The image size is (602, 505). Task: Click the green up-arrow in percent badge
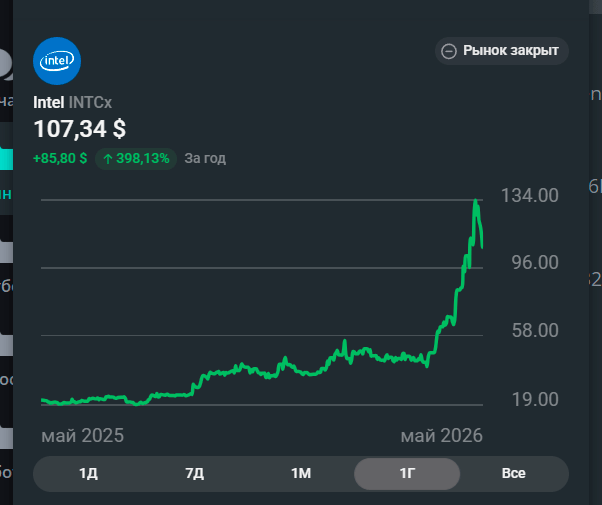click(x=108, y=159)
